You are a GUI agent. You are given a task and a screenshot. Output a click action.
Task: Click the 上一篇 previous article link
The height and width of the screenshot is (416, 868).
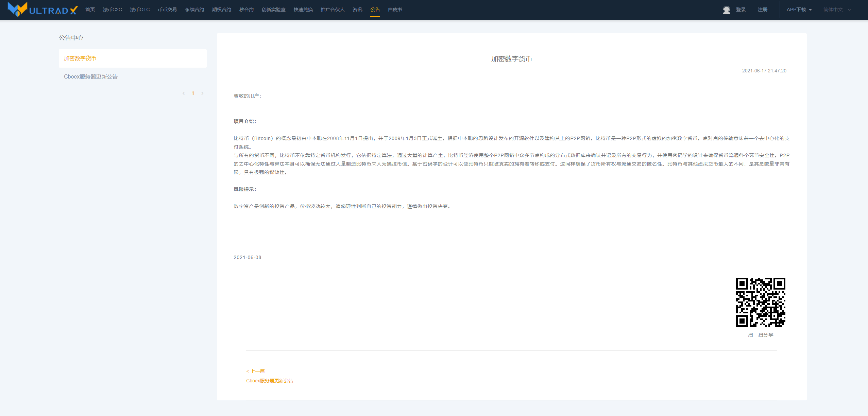[x=256, y=371]
